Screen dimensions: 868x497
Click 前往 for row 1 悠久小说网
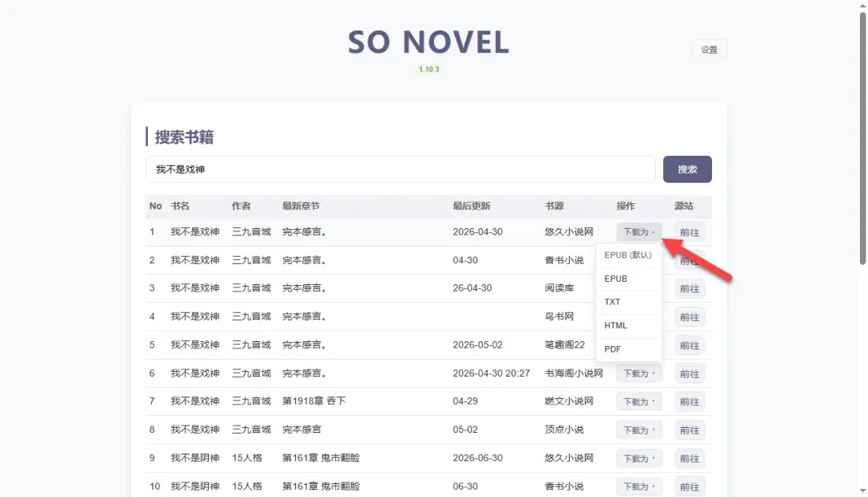pos(690,232)
